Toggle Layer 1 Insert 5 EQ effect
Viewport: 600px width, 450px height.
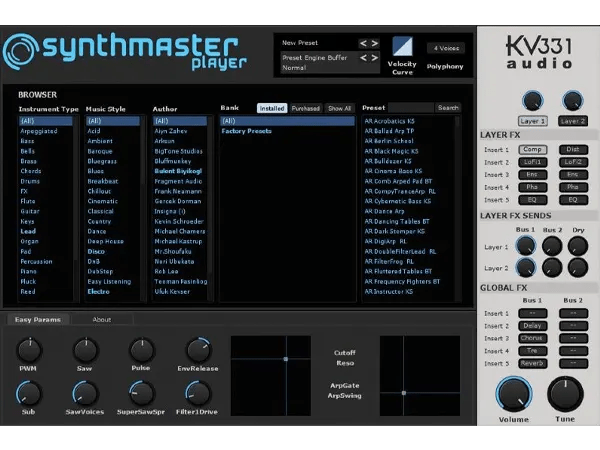click(532, 200)
